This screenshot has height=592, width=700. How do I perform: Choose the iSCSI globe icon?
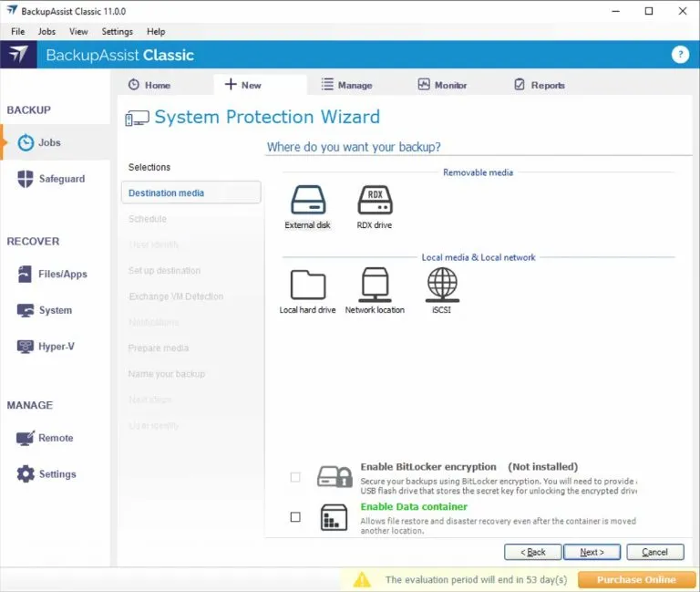[442, 285]
